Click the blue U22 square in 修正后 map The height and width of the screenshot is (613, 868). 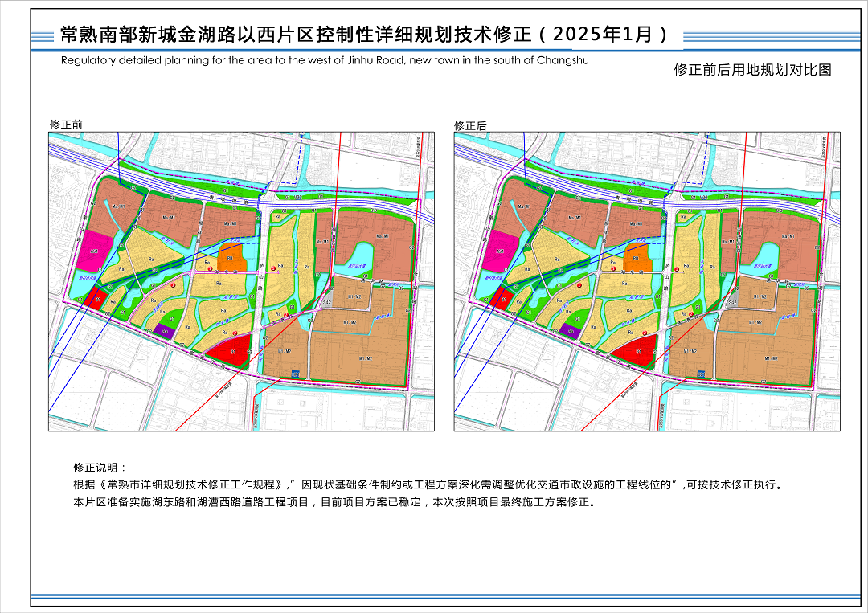tap(701, 374)
